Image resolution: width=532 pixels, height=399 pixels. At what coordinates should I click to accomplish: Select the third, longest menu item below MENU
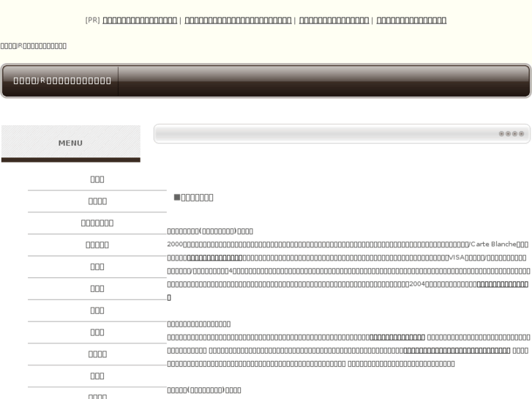97,223
